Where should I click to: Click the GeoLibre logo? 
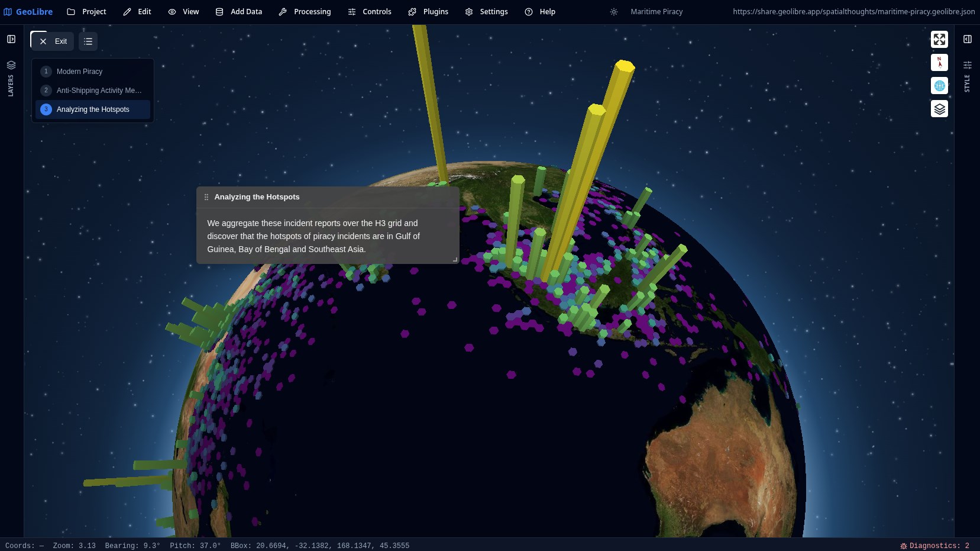tap(28, 12)
